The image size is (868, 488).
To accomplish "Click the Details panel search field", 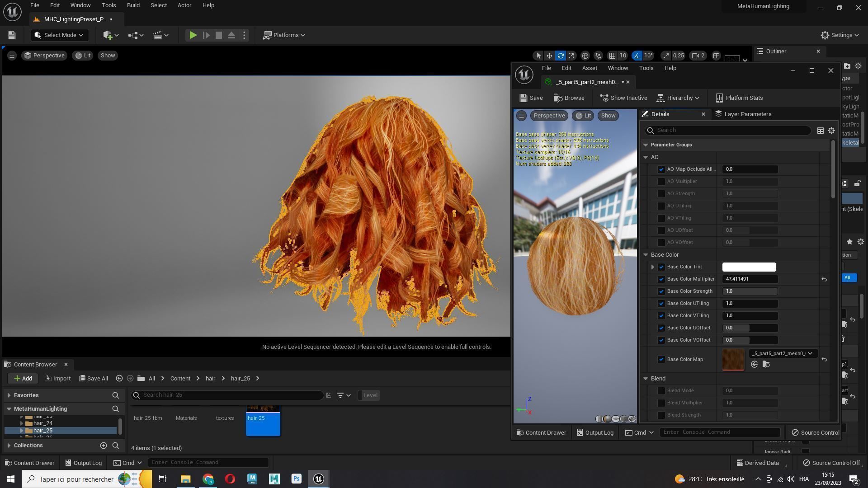I will pyautogui.click(x=727, y=130).
